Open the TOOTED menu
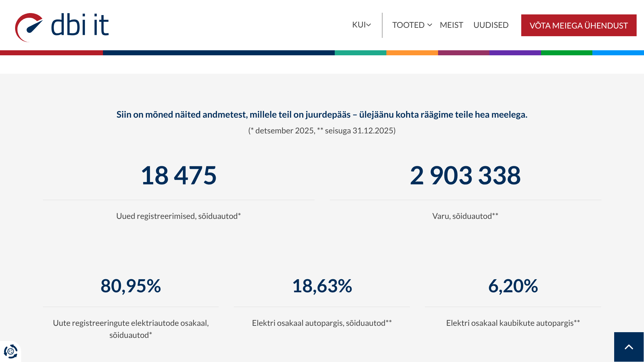This screenshot has height=362, width=644. (408, 25)
